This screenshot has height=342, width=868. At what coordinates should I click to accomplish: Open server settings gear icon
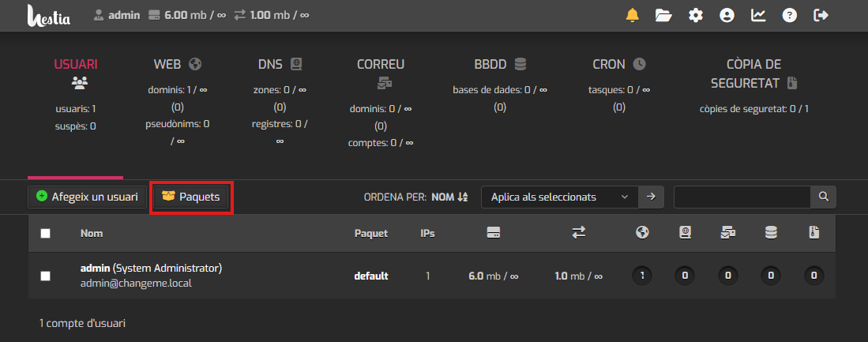coord(695,15)
